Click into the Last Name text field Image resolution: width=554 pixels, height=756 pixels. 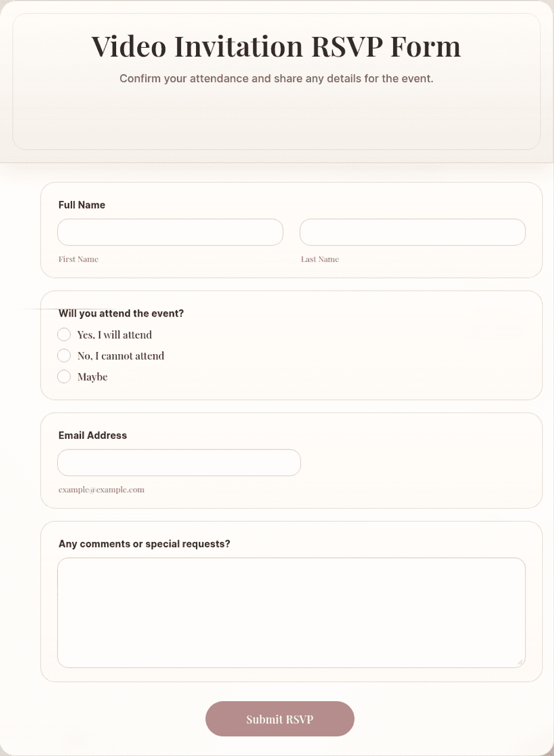coord(412,232)
